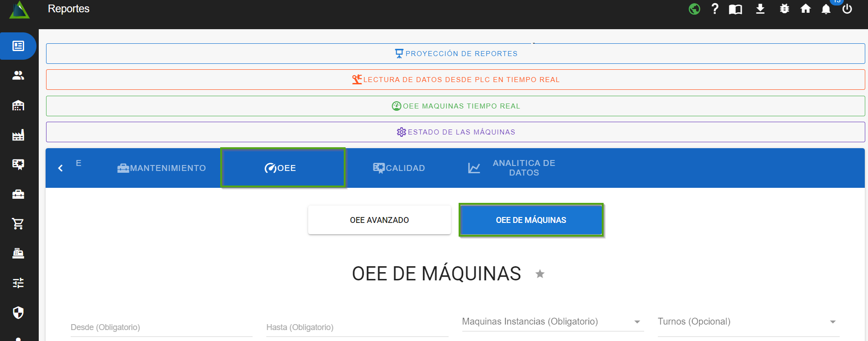Open the shopping cart sidebar icon

[x=18, y=224]
